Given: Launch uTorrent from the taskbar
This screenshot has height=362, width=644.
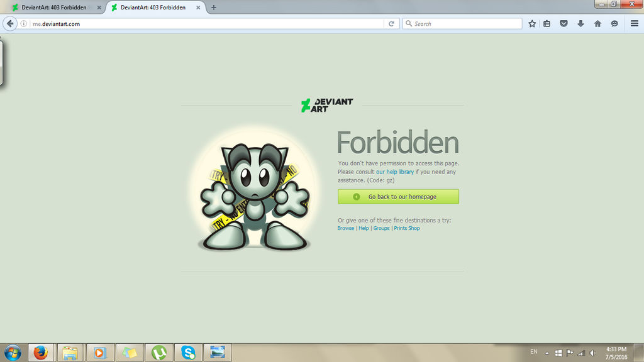Looking at the screenshot, I should (x=159, y=352).
